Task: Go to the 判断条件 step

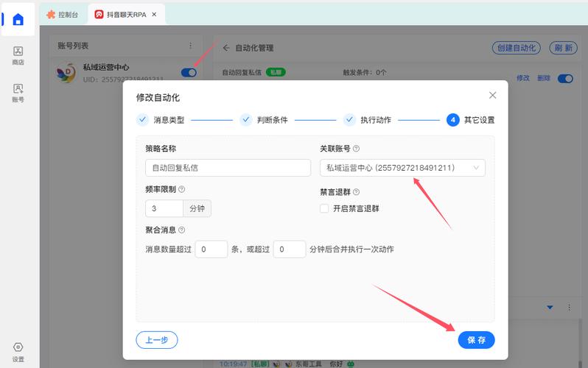Action: [264, 120]
